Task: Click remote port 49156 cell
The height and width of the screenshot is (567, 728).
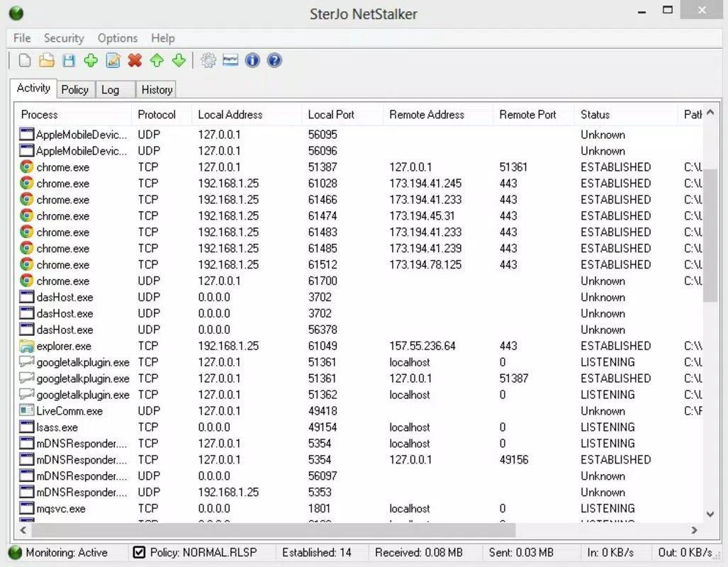Action: click(x=513, y=460)
